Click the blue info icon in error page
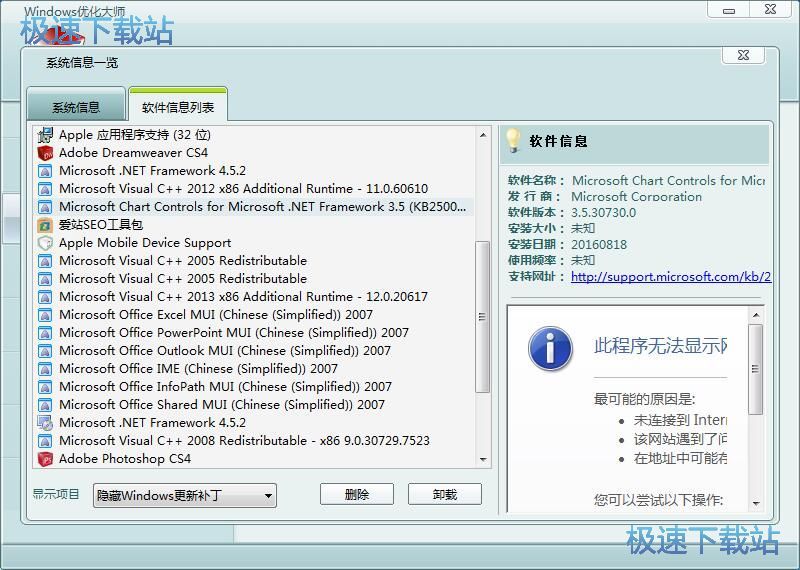 point(550,349)
